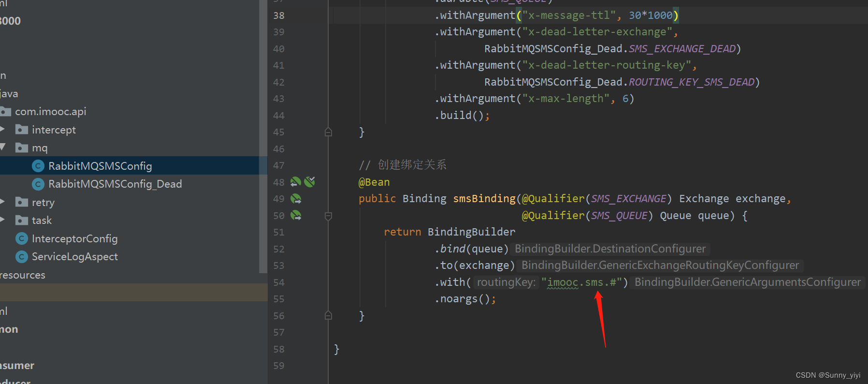Click the SMS_EXCHANGE qualifier constant on line 49
This screenshot has height=384, width=868.
[x=629, y=199]
